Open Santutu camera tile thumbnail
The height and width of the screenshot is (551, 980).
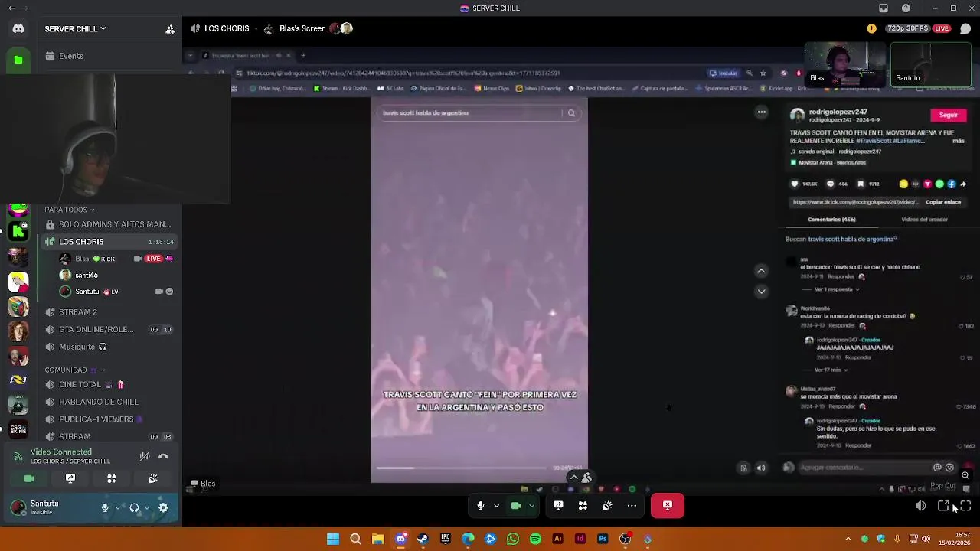click(930, 64)
